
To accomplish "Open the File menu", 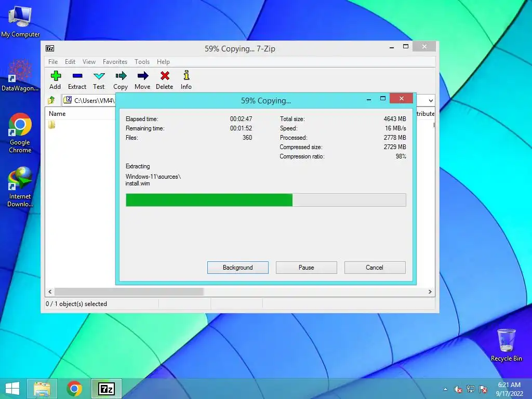I will [x=53, y=62].
